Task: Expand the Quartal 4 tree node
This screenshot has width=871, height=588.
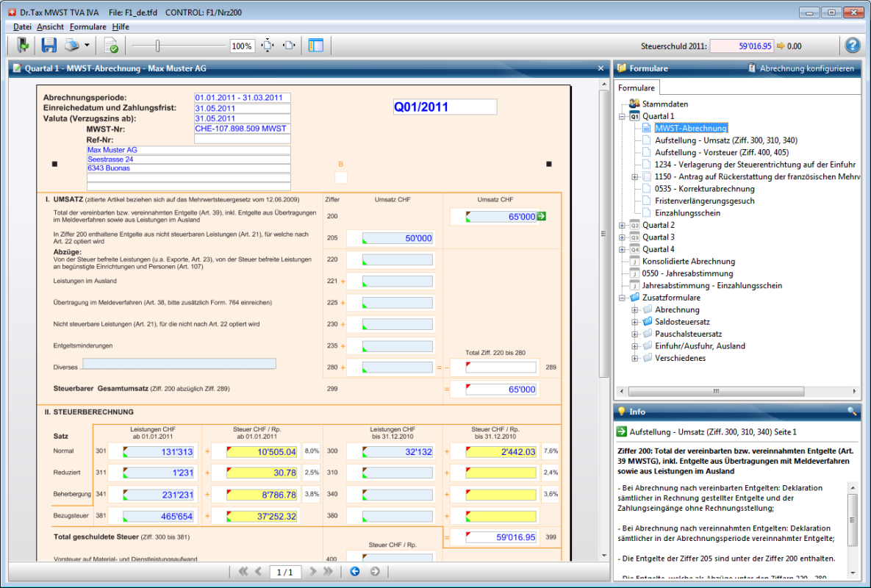Action: (x=622, y=250)
